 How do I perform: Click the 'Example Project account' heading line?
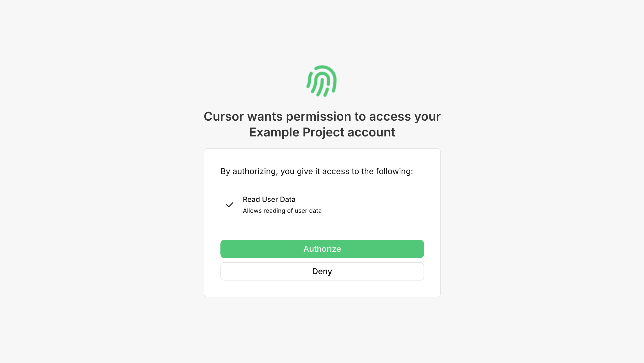click(x=322, y=132)
